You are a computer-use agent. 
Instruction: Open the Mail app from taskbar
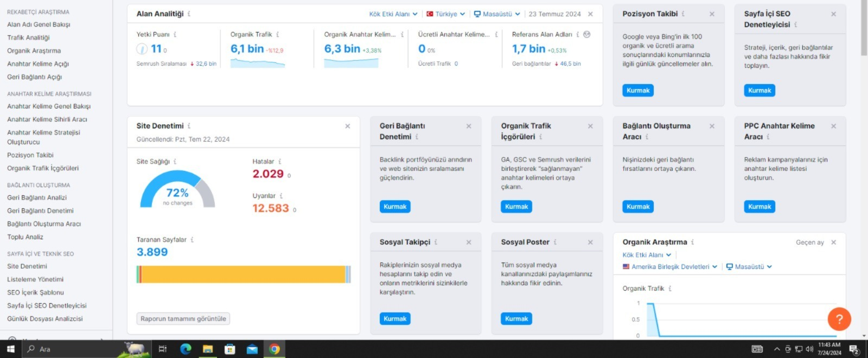point(252,349)
